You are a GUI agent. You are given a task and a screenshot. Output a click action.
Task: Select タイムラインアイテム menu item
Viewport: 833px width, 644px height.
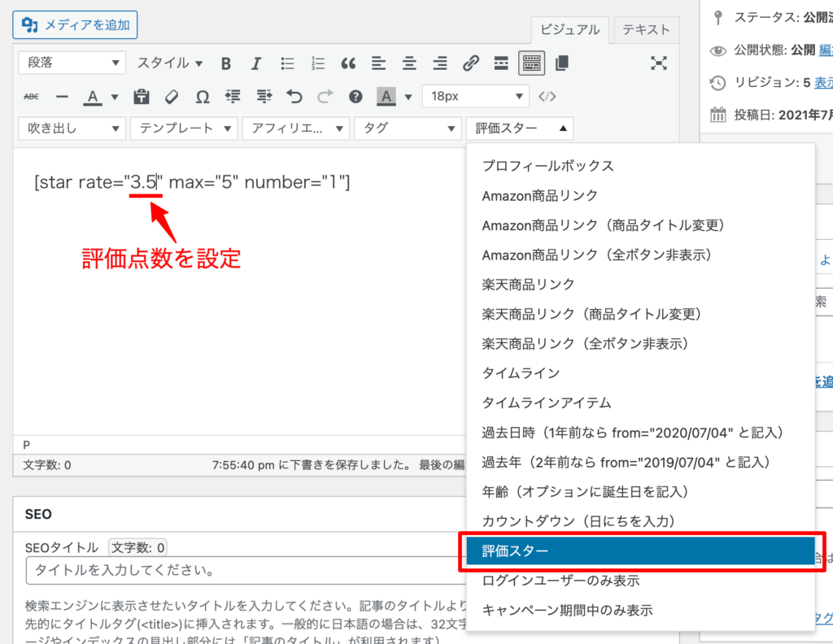641,403
